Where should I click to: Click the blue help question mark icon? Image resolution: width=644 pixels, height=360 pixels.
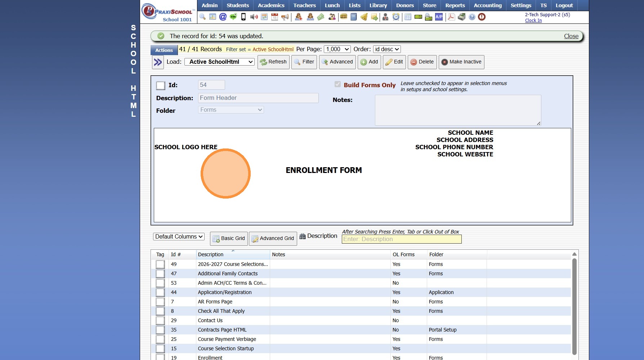[x=472, y=17]
